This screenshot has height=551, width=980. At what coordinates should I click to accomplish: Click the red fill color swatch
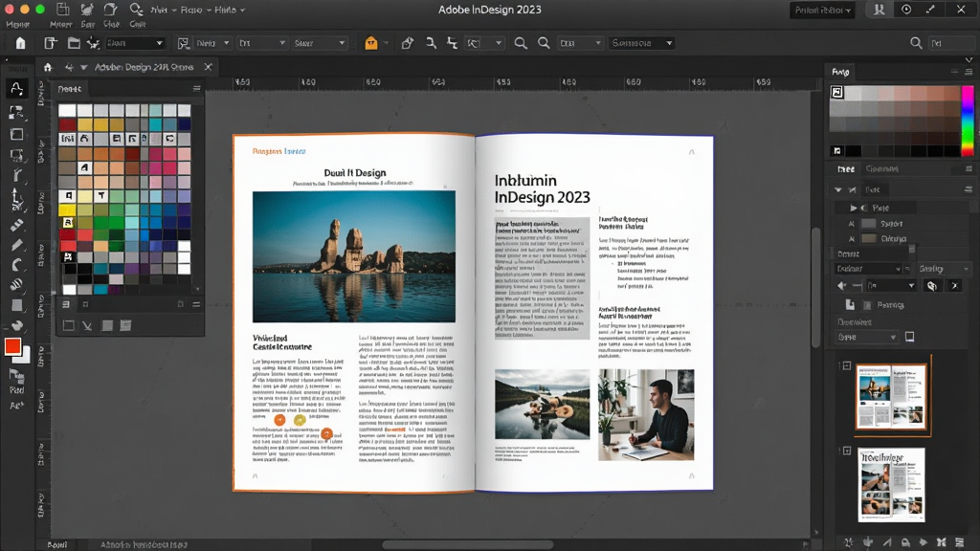(12, 346)
